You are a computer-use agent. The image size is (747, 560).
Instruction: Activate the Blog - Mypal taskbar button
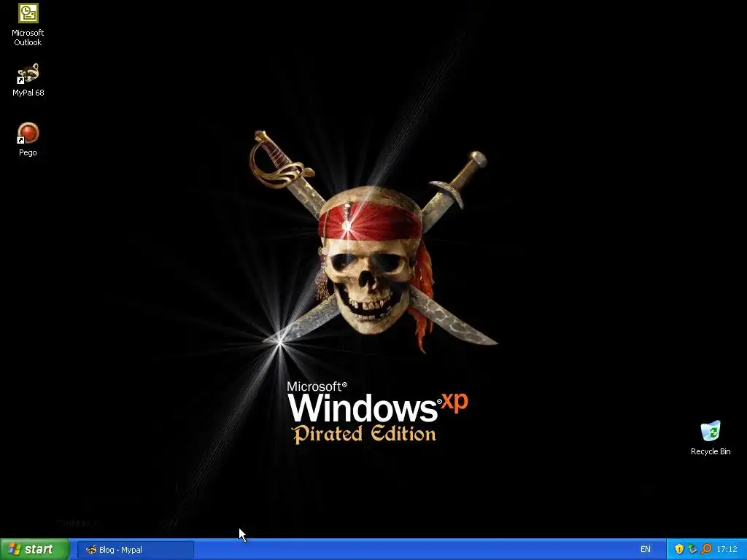(x=136, y=550)
